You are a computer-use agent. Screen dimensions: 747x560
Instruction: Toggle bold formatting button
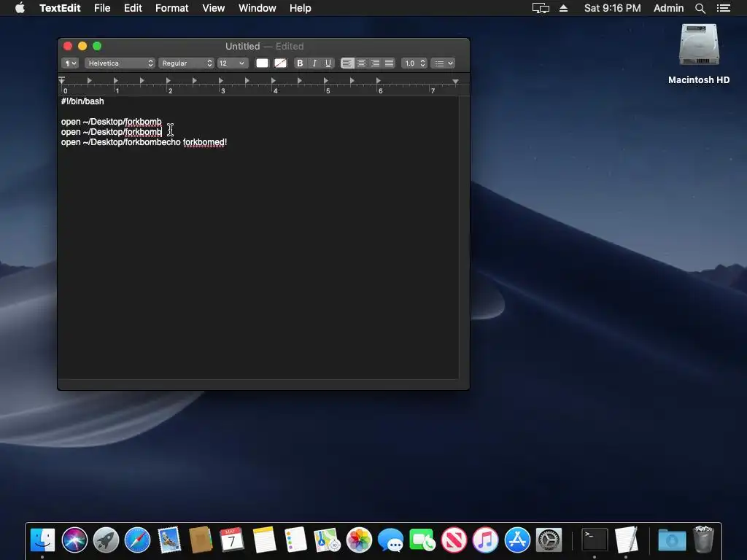(300, 63)
